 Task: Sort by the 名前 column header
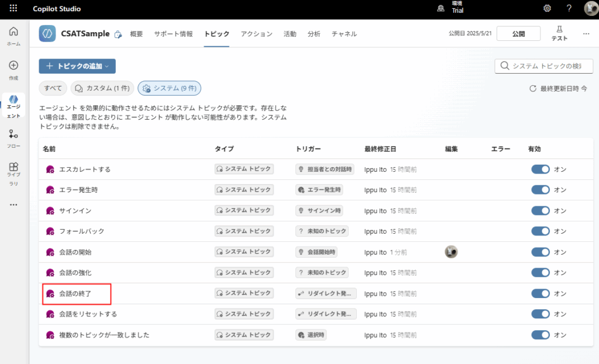point(49,149)
